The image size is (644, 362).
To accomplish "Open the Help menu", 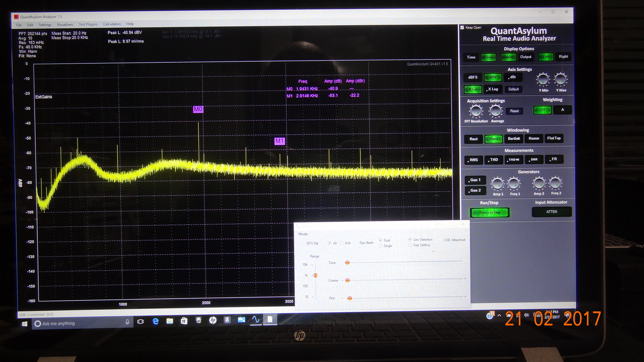I will tap(130, 24).
